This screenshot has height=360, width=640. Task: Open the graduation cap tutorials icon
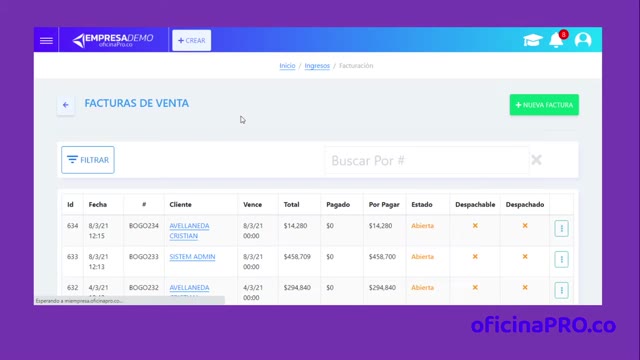click(x=533, y=40)
